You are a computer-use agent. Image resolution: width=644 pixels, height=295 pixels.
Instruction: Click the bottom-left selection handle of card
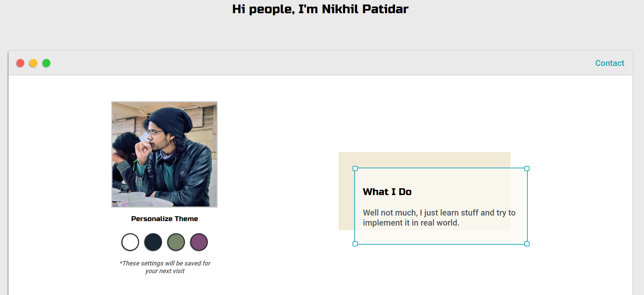pyautogui.click(x=355, y=244)
